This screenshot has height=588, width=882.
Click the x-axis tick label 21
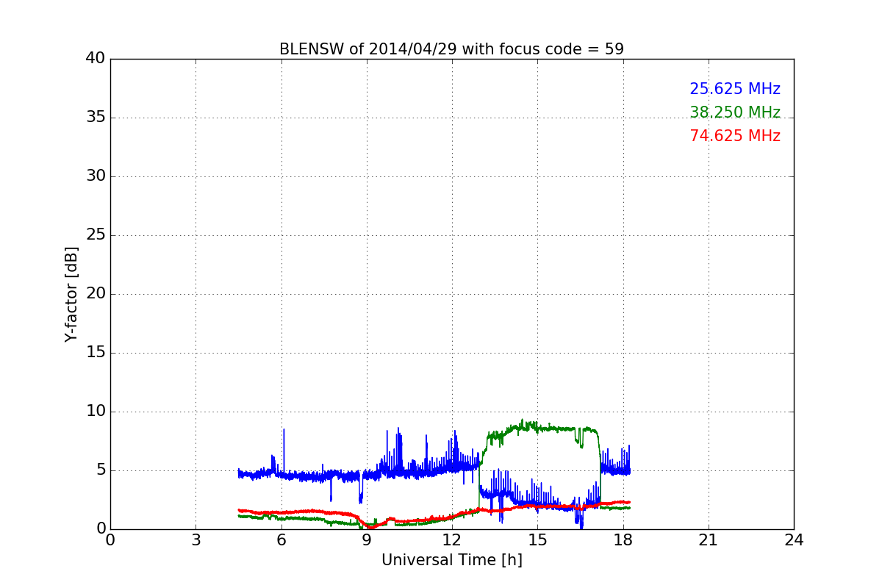coord(709,540)
